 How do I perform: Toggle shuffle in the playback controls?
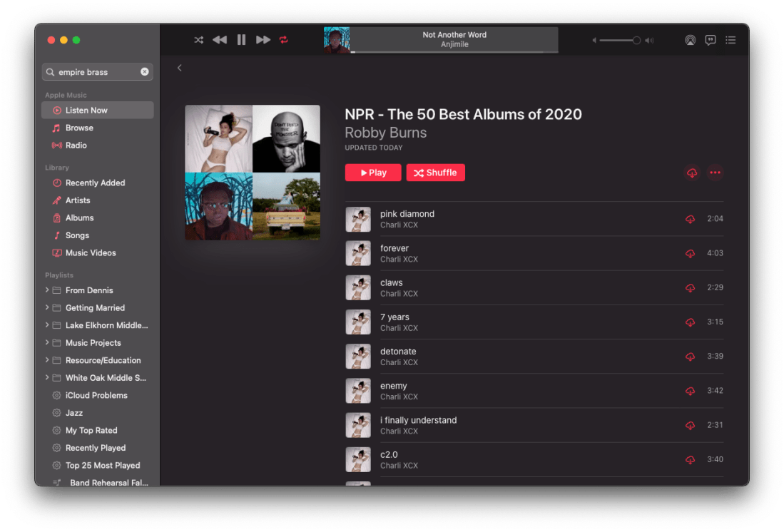click(x=199, y=40)
